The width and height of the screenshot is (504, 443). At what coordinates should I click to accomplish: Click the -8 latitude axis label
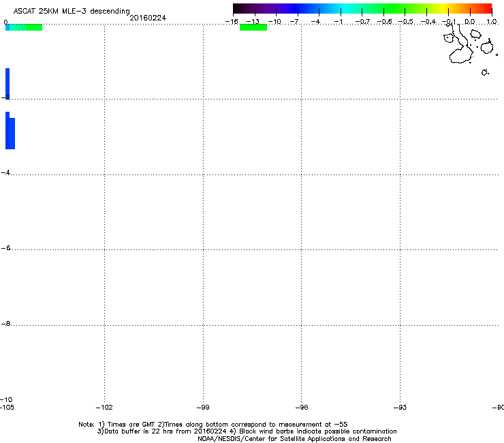[x=5, y=324]
